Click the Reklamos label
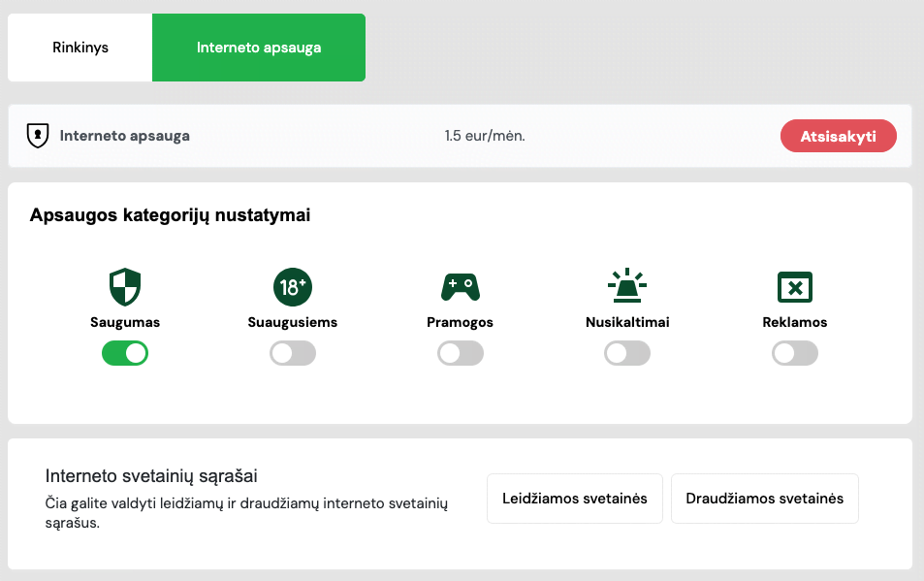Image resolution: width=924 pixels, height=581 pixels. tap(795, 322)
